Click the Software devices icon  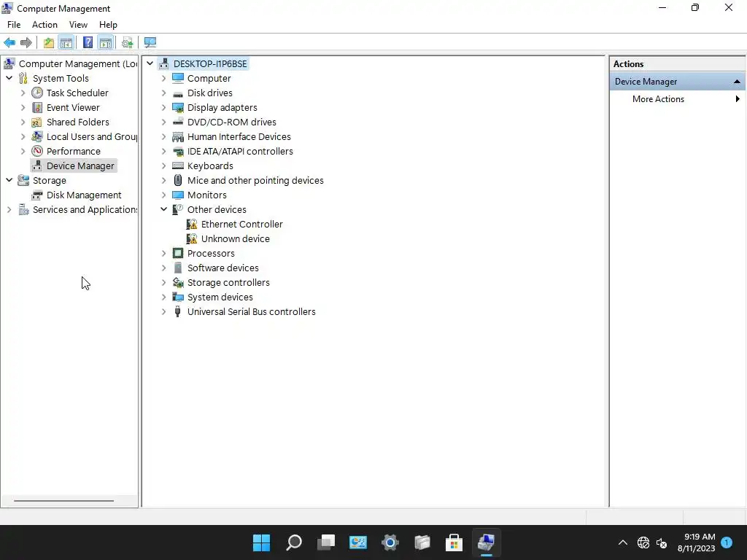click(178, 268)
